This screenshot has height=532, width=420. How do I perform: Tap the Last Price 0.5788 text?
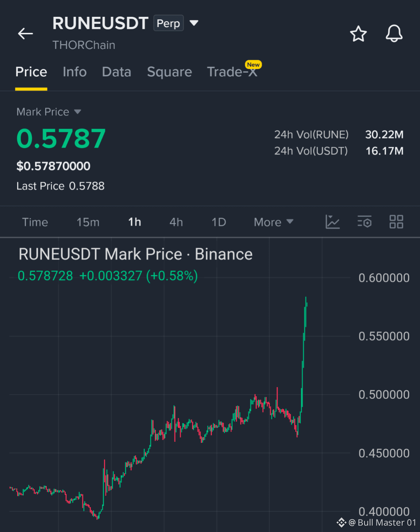[61, 186]
